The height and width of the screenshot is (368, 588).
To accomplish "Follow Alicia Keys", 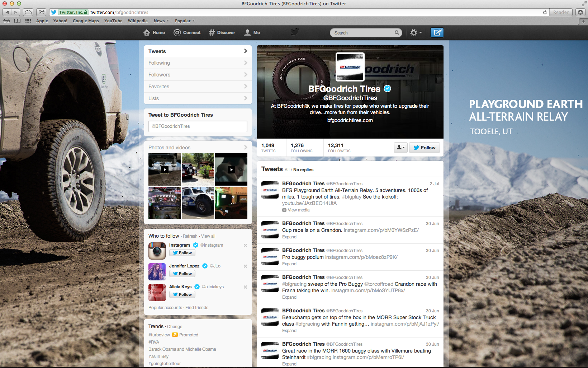I will pyautogui.click(x=182, y=294).
